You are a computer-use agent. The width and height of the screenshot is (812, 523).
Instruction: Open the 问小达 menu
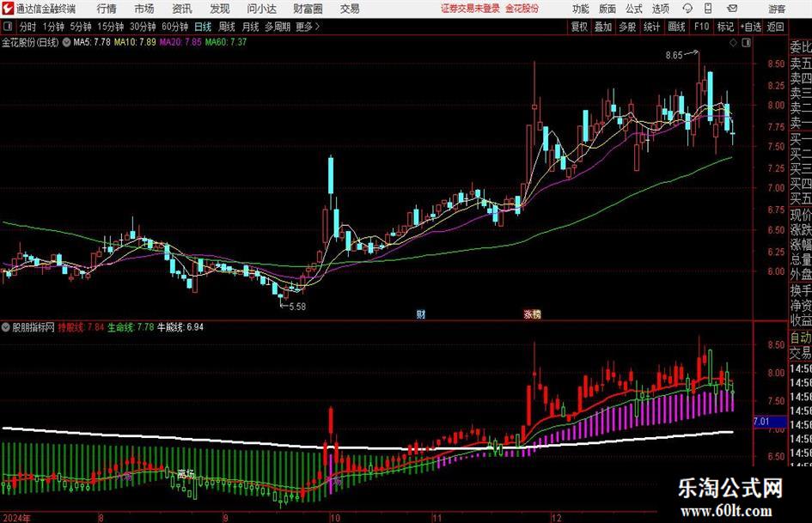click(261, 9)
